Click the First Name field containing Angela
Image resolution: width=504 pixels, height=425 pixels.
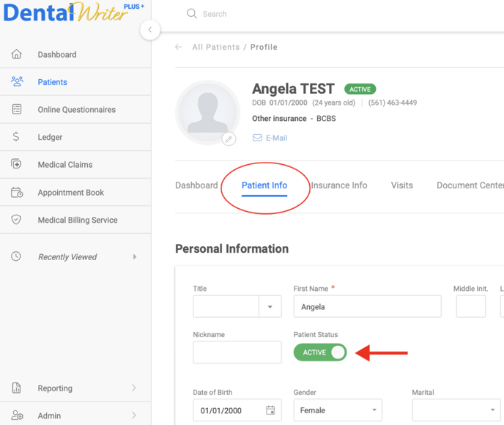(x=367, y=306)
